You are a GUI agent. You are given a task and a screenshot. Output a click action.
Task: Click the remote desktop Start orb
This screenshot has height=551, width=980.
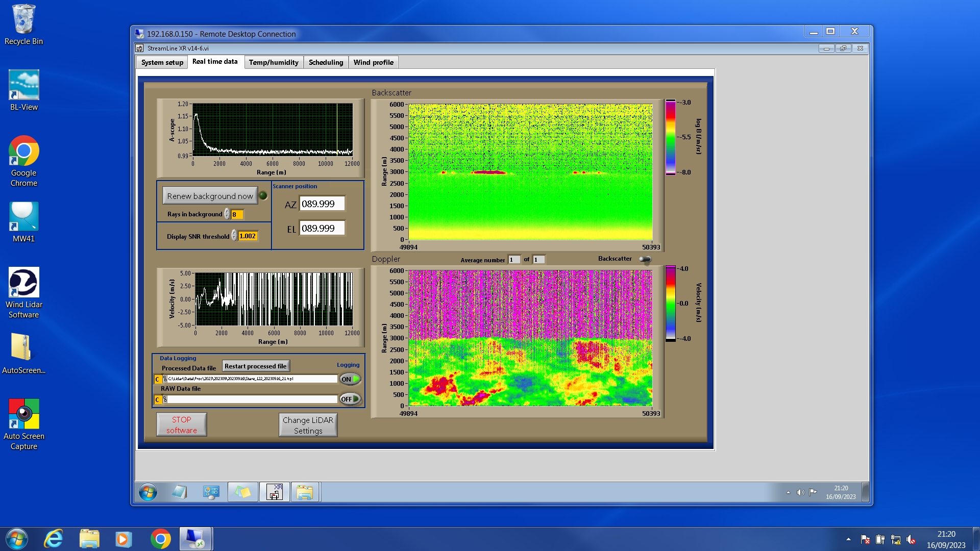click(x=148, y=492)
